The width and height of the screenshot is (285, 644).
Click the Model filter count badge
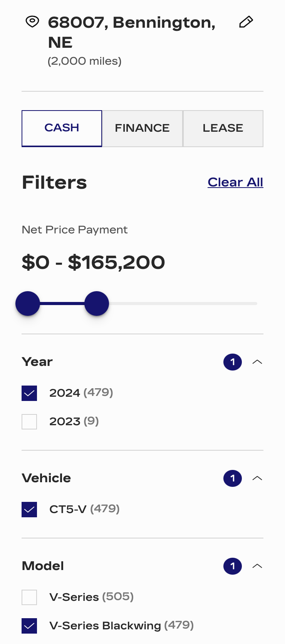click(233, 566)
